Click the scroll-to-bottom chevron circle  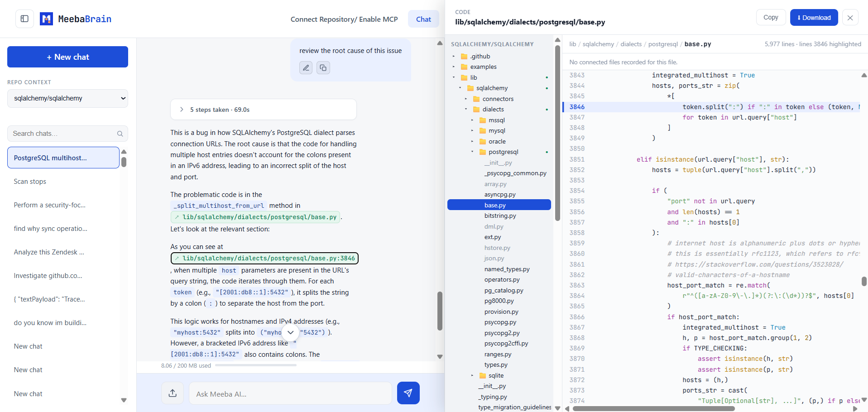(290, 332)
